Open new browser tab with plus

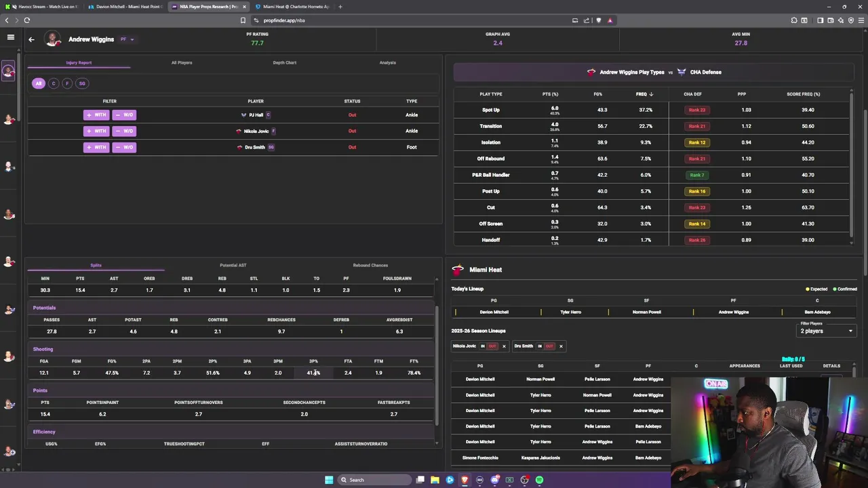point(340,7)
